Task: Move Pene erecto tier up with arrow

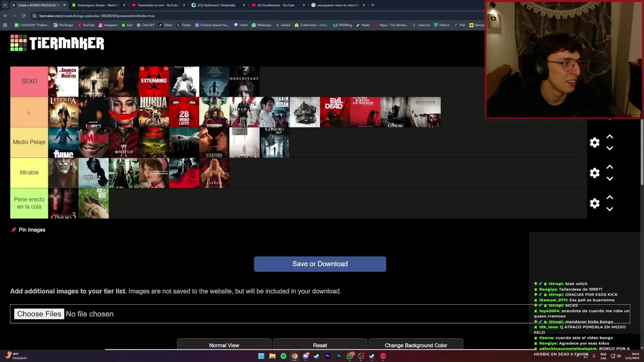Action: click(x=610, y=198)
